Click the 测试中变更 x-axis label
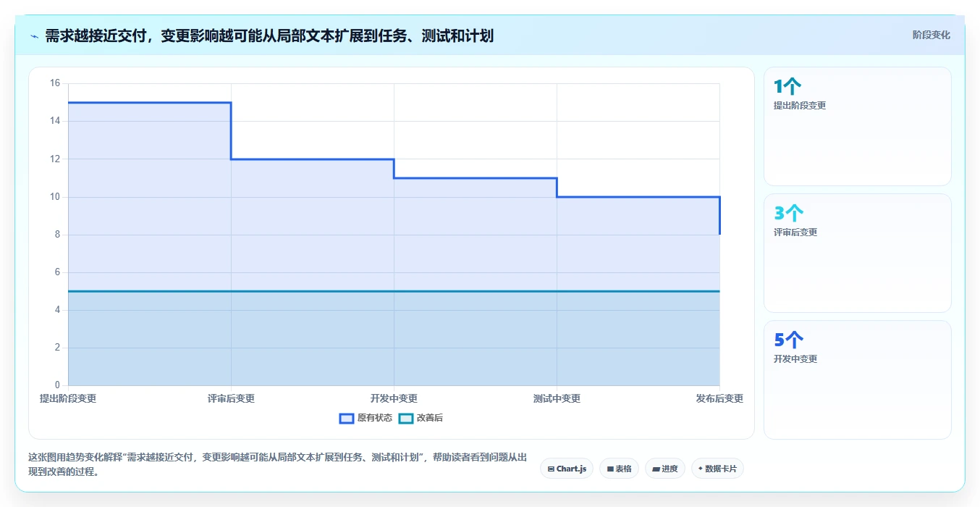Image resolution: width=980 pixels, height=507 pixels. tap(557, 398)
